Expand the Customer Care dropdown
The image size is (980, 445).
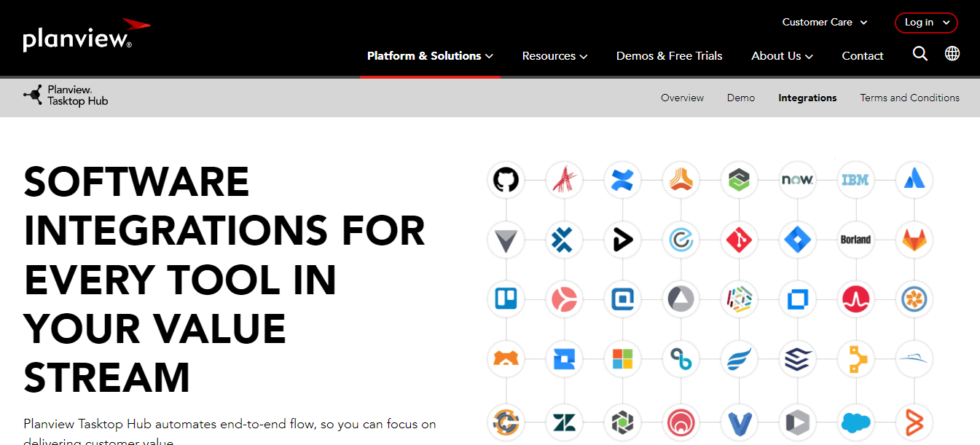click(x=824, y=22)
